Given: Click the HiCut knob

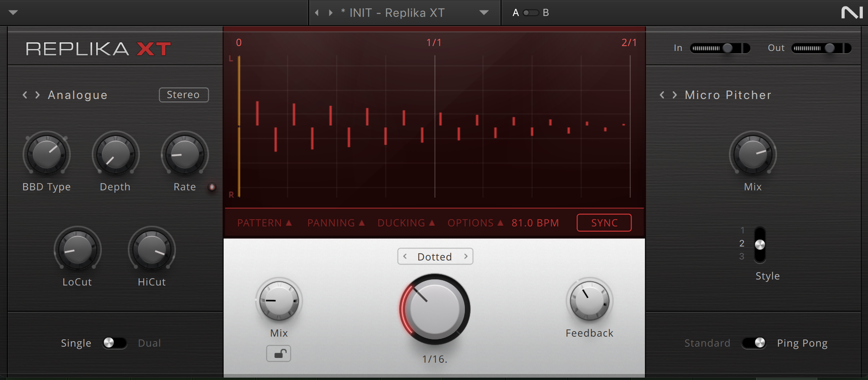Looking at the screenshot, I should (x=151, y=250).
